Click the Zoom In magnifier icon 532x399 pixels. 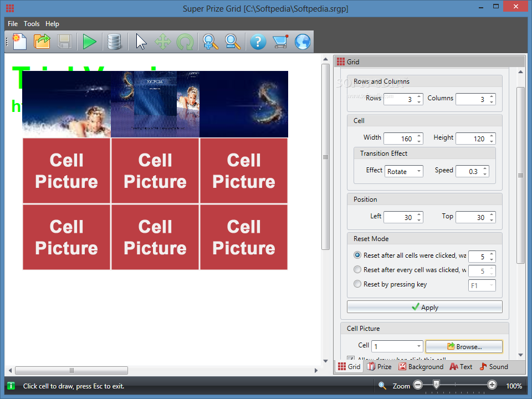click(211, 42)
